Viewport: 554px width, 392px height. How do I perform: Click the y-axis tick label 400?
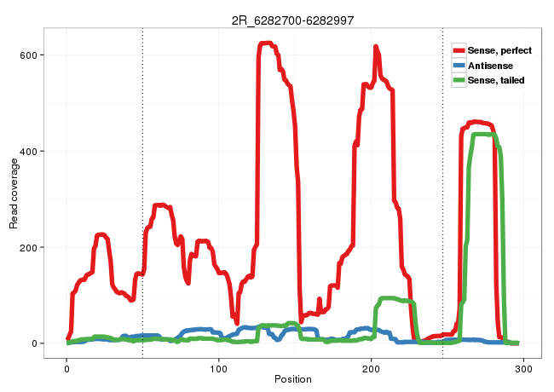32,151
